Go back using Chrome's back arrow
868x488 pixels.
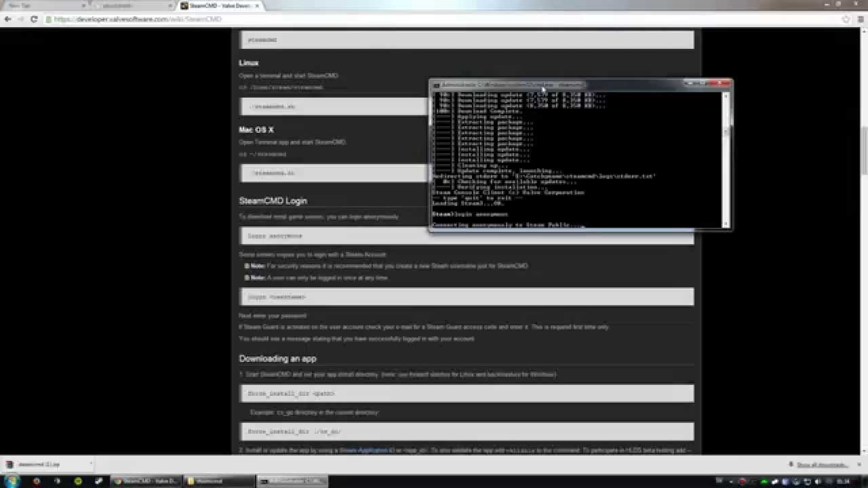8,19
